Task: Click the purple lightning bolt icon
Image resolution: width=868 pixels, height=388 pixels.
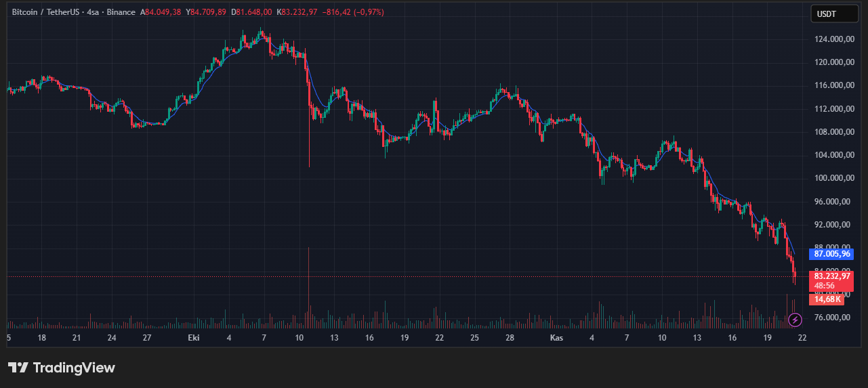Action: pyautogui.click(x=796, y=319)
